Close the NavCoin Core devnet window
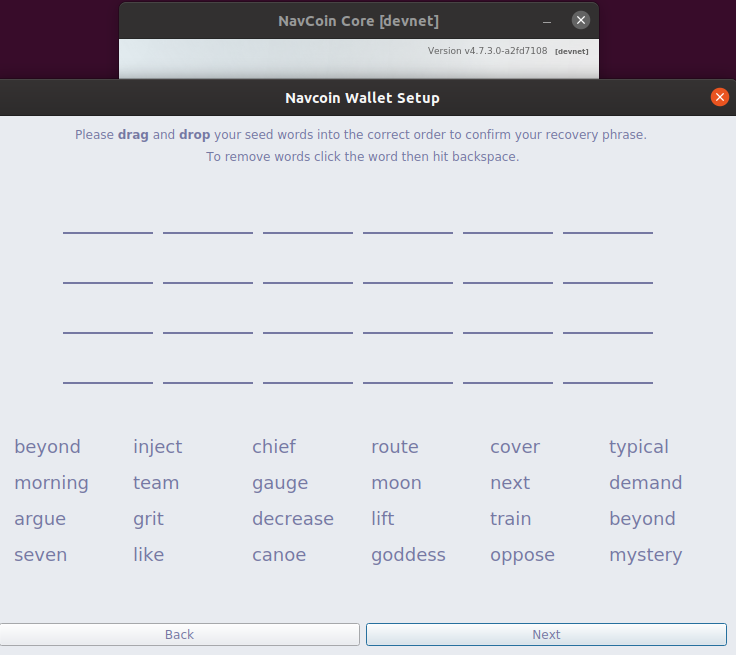The image size is (736, 655). [581, 20]
